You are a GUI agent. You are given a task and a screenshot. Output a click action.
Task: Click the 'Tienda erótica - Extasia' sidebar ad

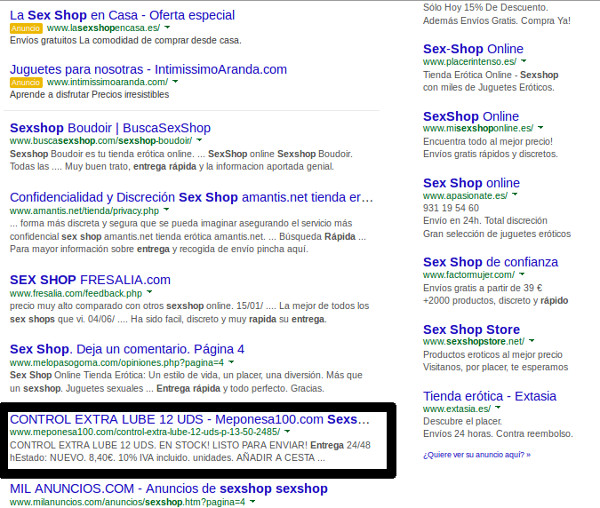pos(490,396)
